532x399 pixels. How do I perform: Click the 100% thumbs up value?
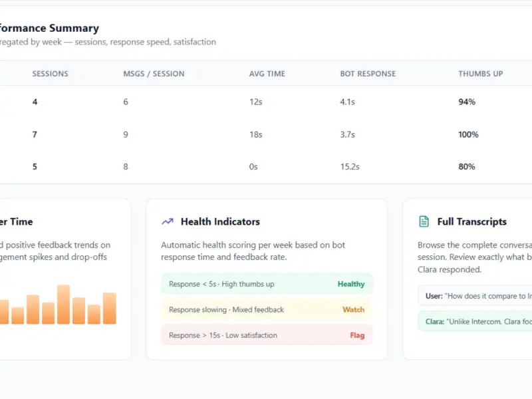tap(468, 134)
